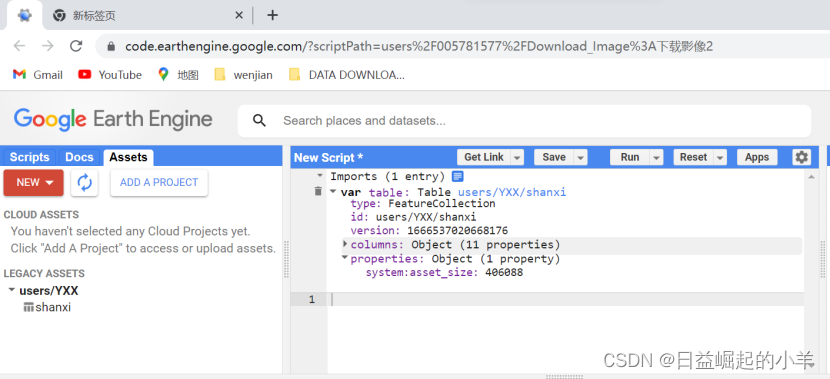Collapse the var table entry
The width and height of the screenshot is (830, 379).
pyautogui.click(x=333, y=191)
